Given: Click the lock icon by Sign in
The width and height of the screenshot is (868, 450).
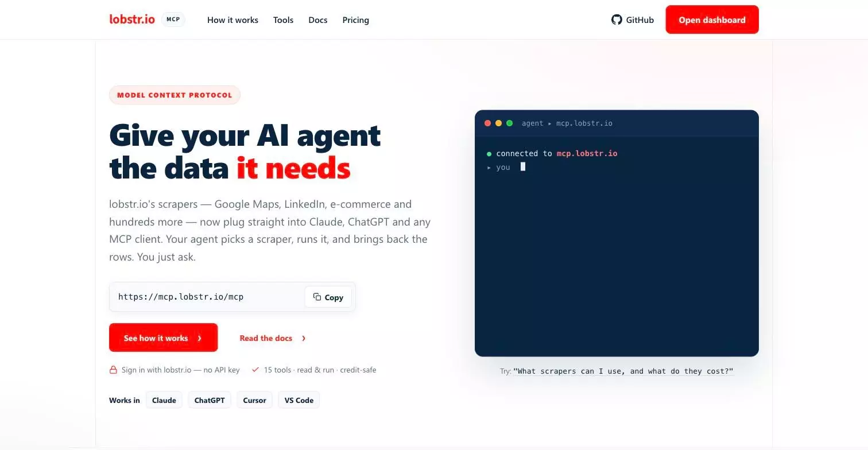Looking at the screenshot, I should pos(113,370).
